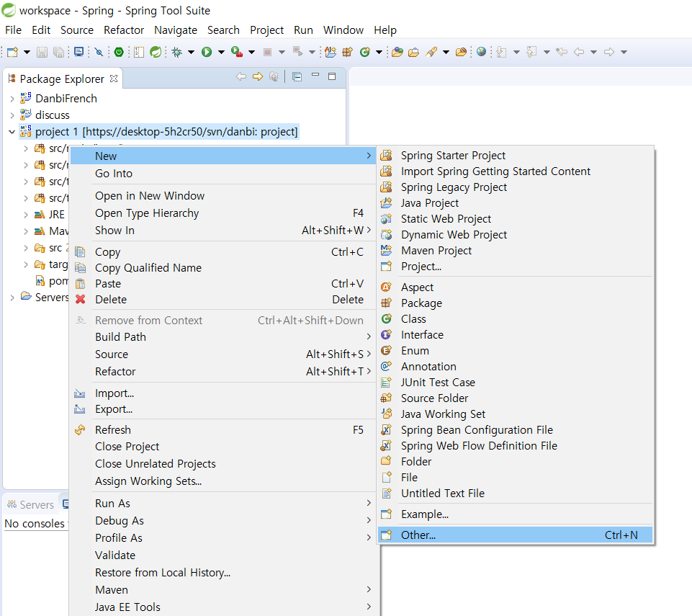This screenshot has height=616, width=692.
Task: Select Package in New submenu
Action: pos(515,303)
